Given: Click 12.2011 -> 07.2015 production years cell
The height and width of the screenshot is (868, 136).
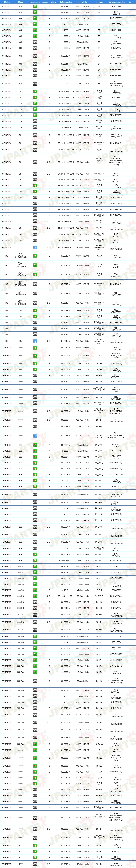Looking at the screenshot, I should [66, 247].
